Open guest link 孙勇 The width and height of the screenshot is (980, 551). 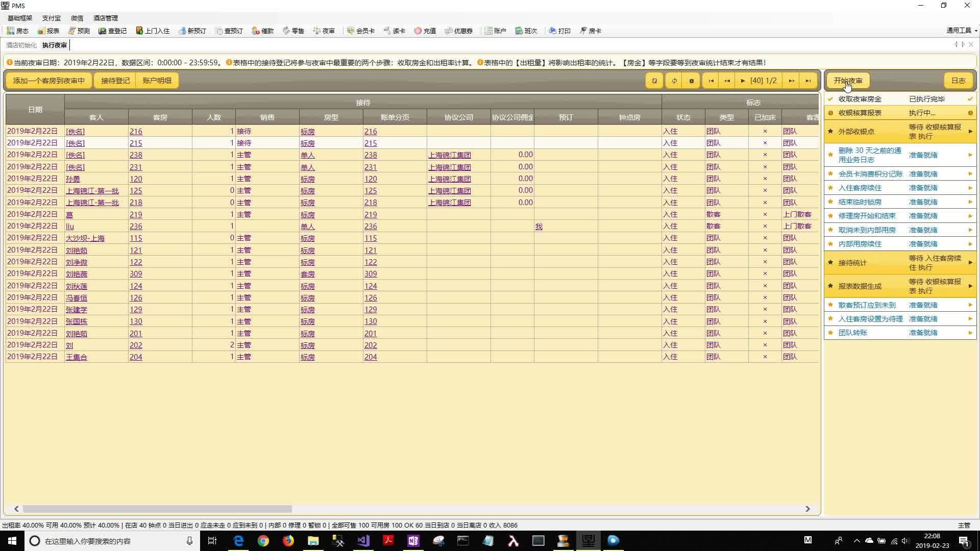73,179
